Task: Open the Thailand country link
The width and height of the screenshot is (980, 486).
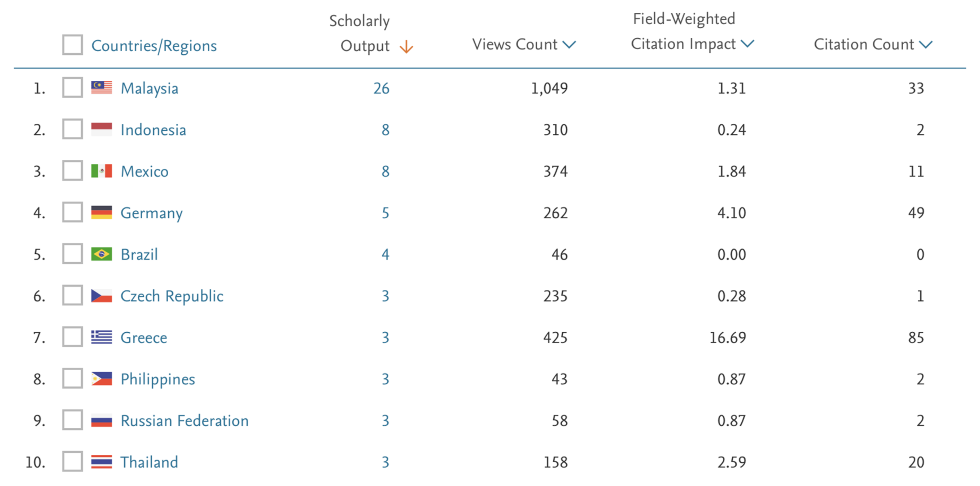Action: 149,462
